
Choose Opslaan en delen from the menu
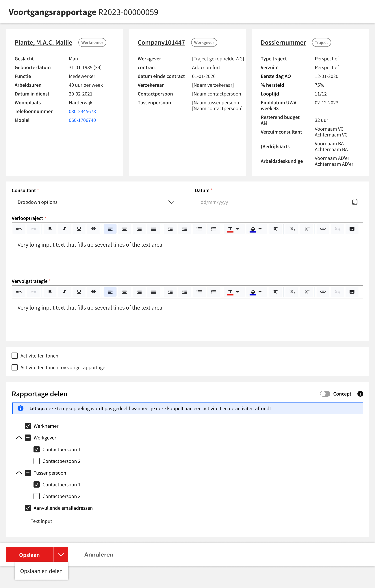point(41,571)
